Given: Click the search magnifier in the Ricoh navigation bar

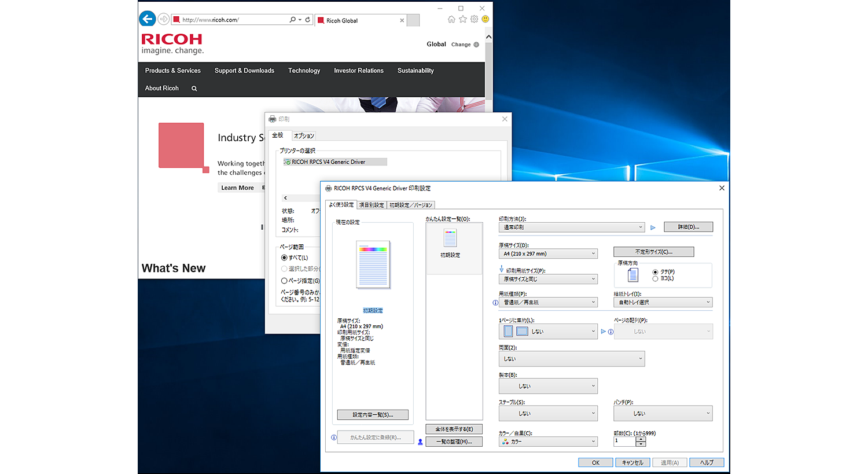Looking at the screenshot, I should coord(194,88).
